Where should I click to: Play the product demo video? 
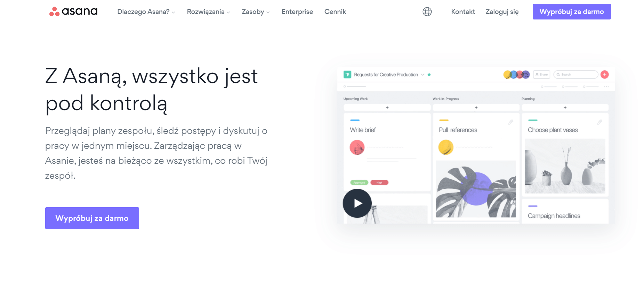[357, 203]
